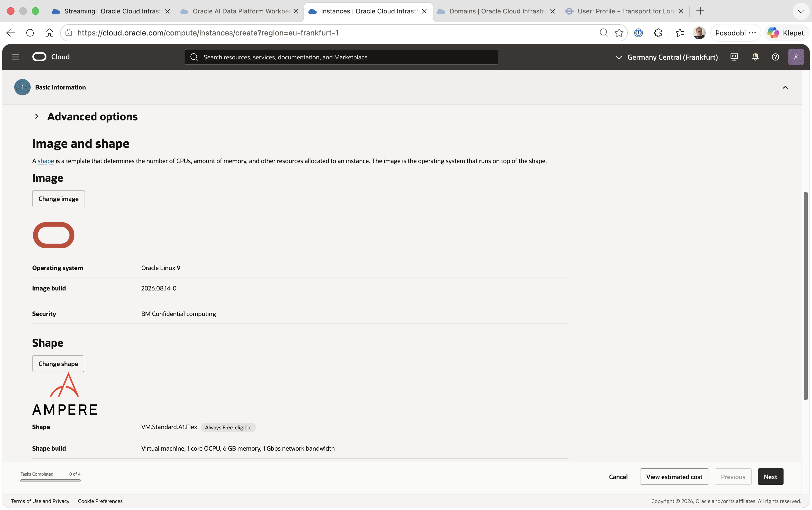Click the Oracle Linux image logo
Viewport: 812px width, 510px height.
[54, 235]
